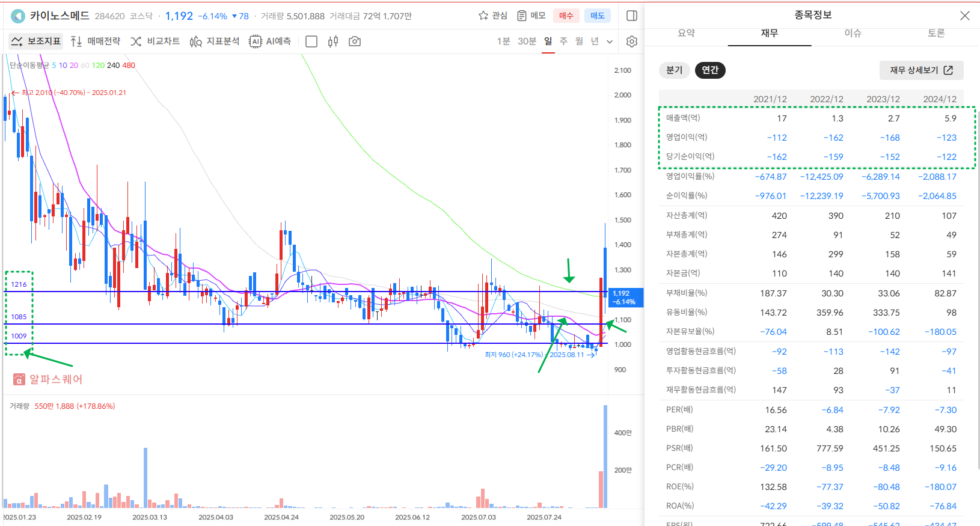The height and width of the screenshot is (526, 980).
Task: Open 보조지표 indicators tool
Action: pos(37,41)
